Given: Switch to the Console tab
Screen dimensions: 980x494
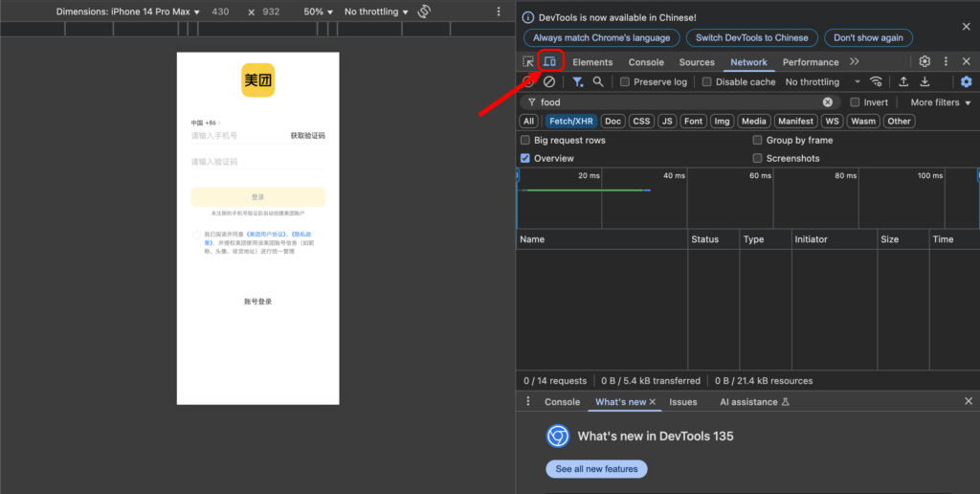Looking at the screenshot, I should [x=646, y=62].
